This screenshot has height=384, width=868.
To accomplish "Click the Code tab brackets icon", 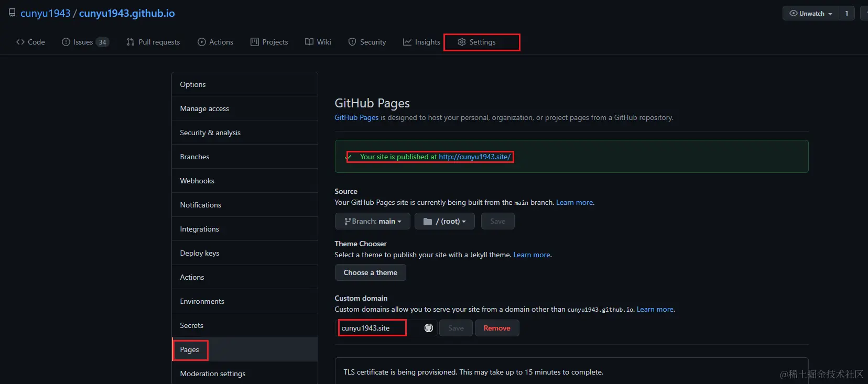I will click(x=20, y=42).
